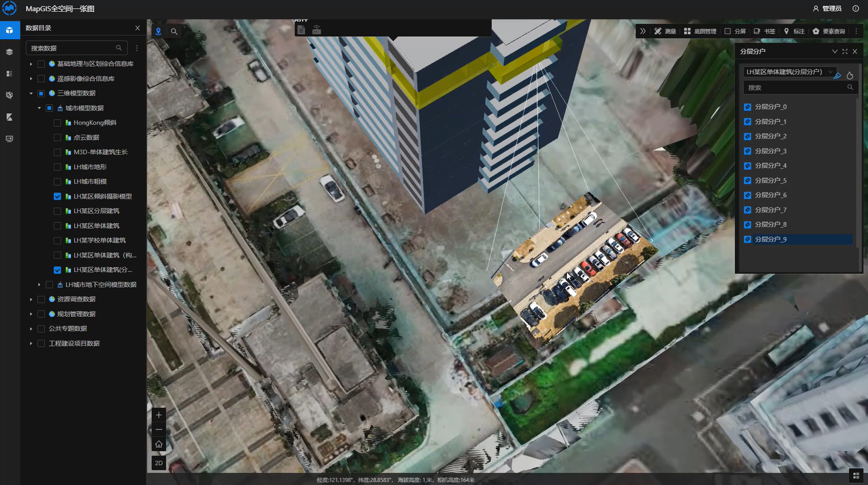Check the 三维模型数据 group checkbox
This screenshot has width=868, height=485.
pos(41,93)
